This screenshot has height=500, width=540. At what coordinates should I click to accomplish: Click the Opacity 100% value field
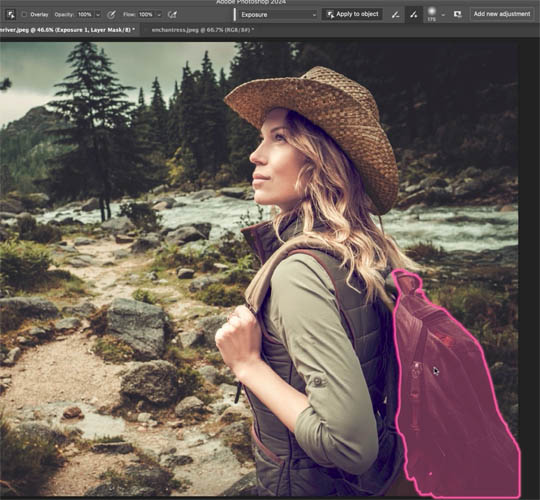click(x=84, y=15)
